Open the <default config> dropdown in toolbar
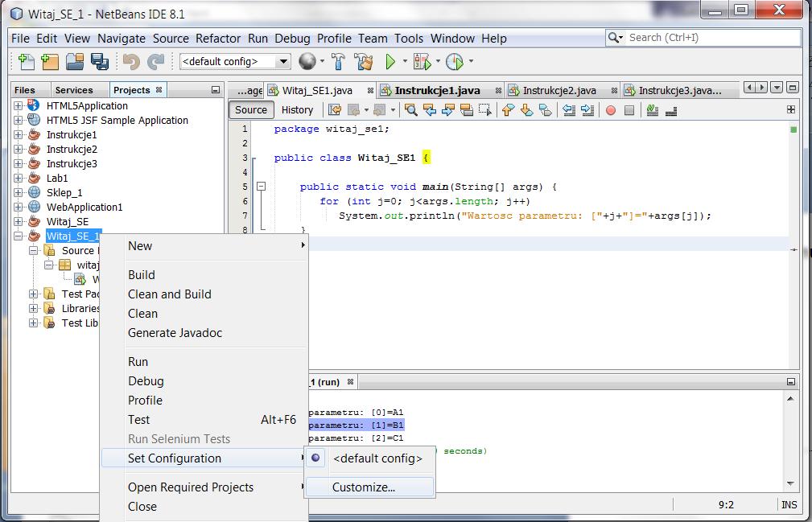 coord(283,62)
